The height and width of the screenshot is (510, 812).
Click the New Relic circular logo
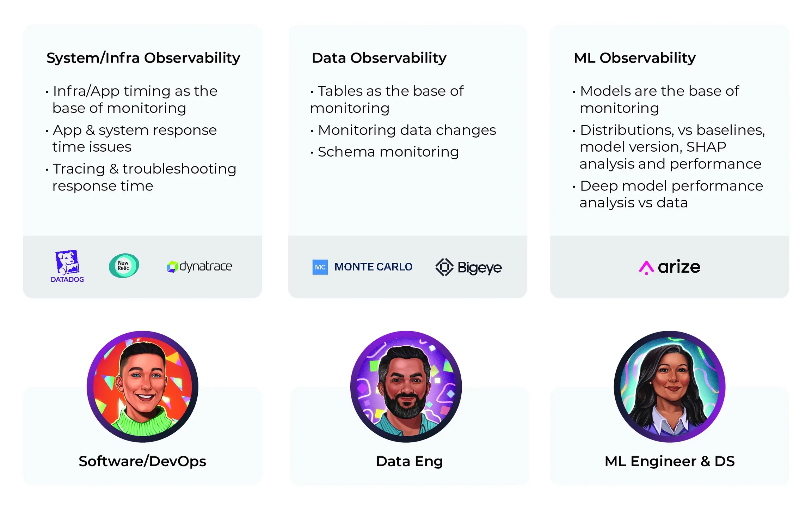[124, 266]
